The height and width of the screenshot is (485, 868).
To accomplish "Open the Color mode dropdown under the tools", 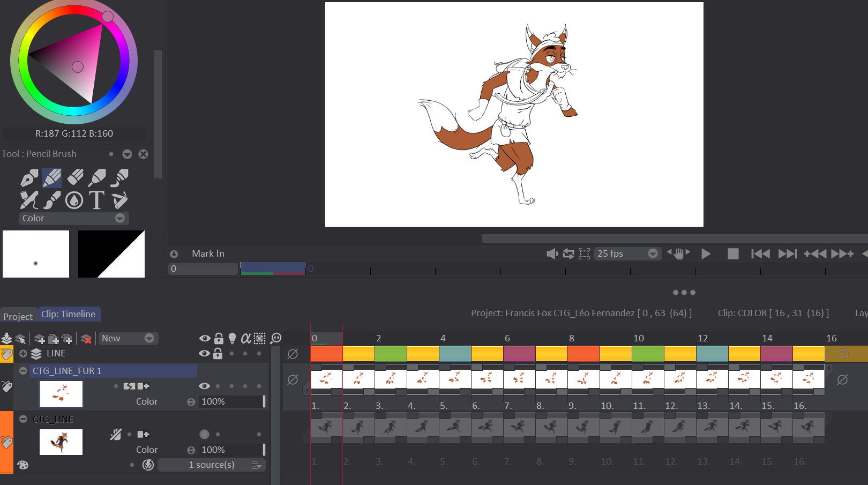I will click(120, 218).
